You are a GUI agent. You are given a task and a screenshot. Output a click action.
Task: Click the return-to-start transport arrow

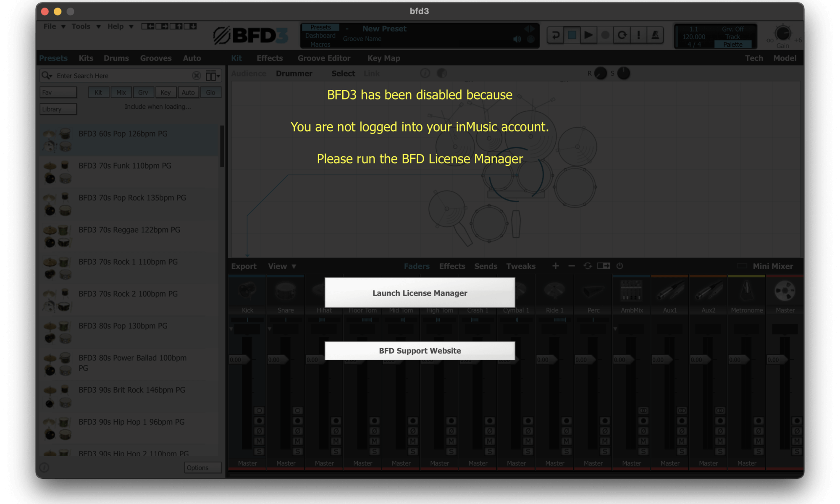555,35
